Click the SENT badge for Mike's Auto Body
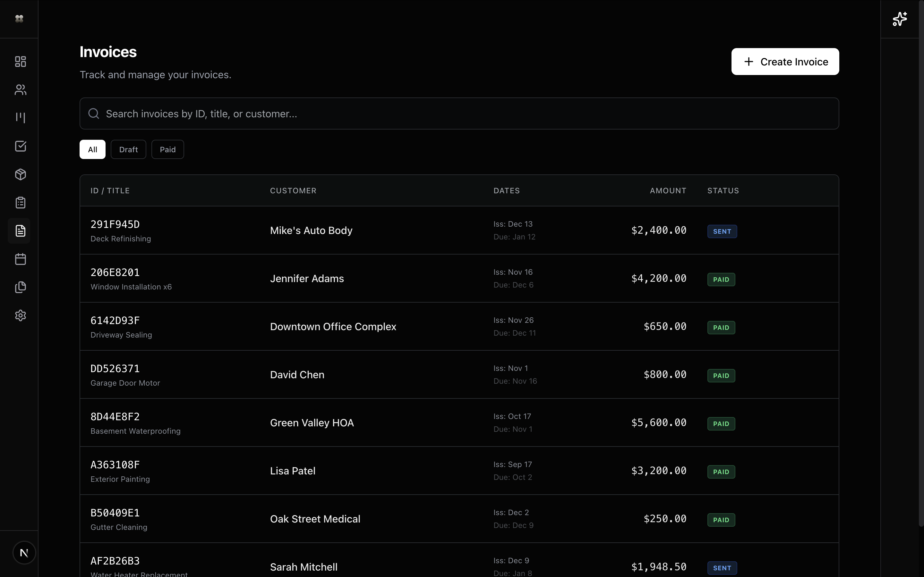This screenshot has height=577, width=924. pyautogui.click(x=722, y=231)
